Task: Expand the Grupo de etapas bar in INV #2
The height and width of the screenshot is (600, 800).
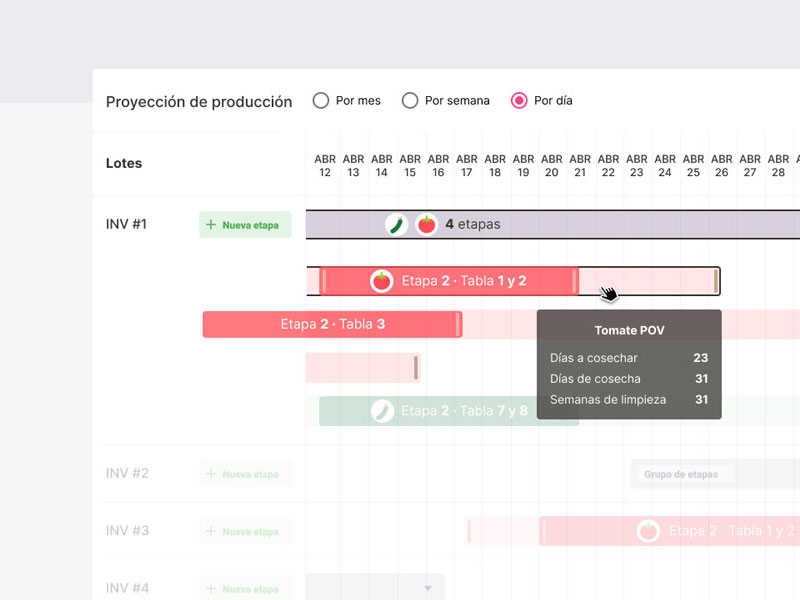Action: tap(682, 474)
